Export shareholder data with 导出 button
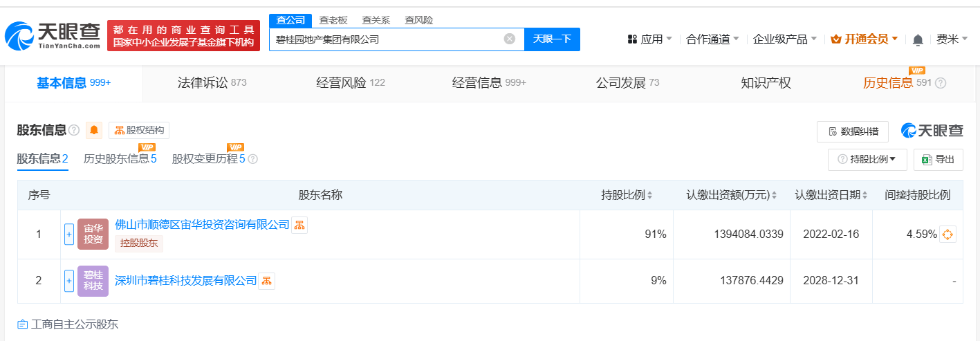This screenshot has width=980, height=341. point(938,159)
